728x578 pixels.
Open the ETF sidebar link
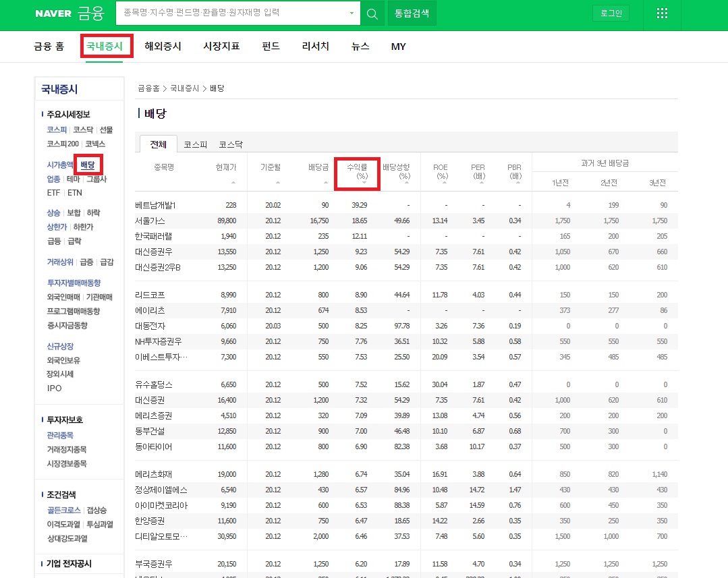click(53, 193)
